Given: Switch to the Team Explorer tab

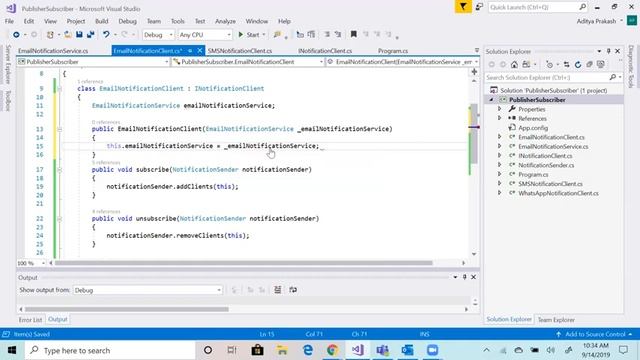Looking at the screenshot, I should click(556, 320).
